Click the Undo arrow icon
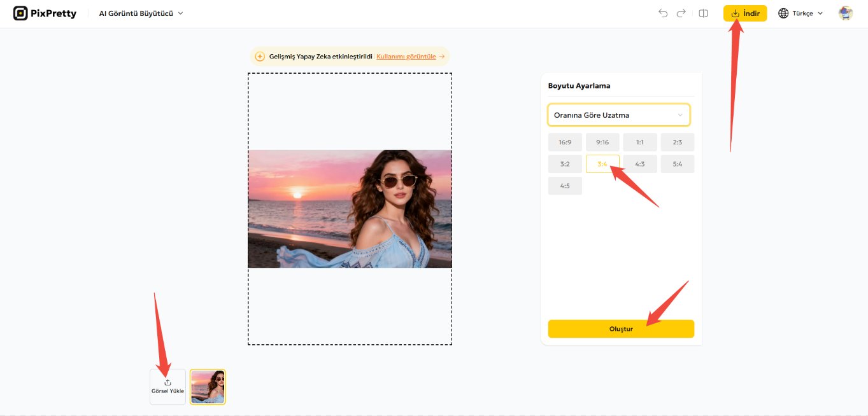 (663, 13)
